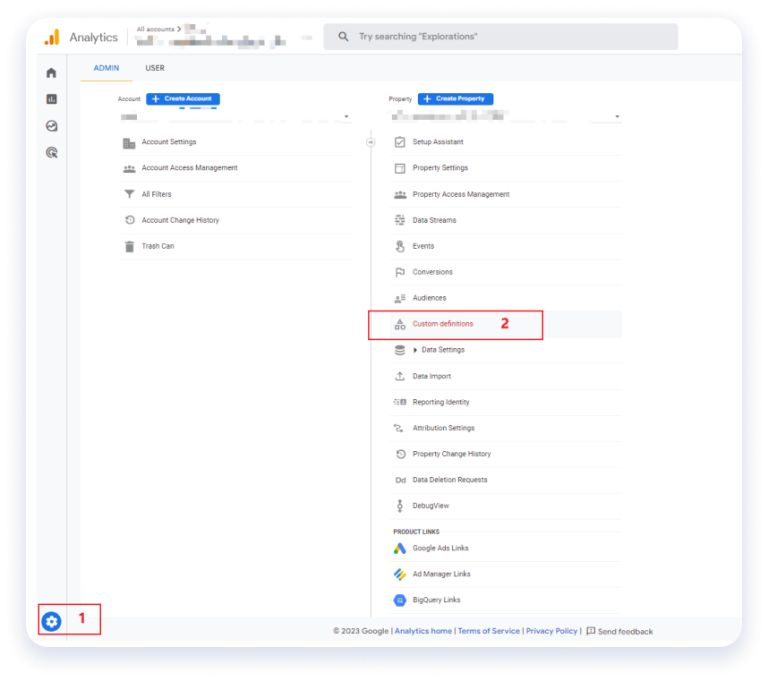This screenshot has width=768, height=681.
Task: Click the Create Account button
Action: point(183,99)
